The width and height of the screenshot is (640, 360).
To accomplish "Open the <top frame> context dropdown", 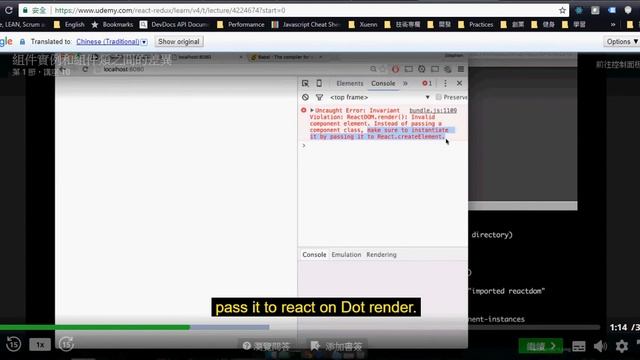I will pyautogui.click(x=380, y=97).
